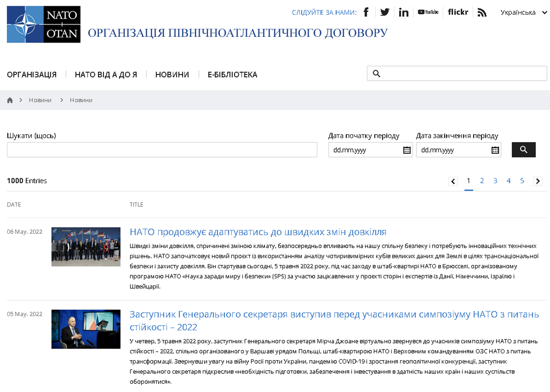The image size is (550, 392).
Task: Open thumbnail of group photo with flags
Action: tap(86, 246)
